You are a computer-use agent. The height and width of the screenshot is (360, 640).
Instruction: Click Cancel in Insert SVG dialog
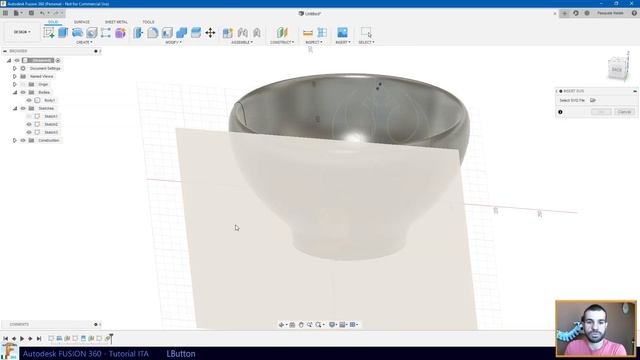tap(624, 112)
